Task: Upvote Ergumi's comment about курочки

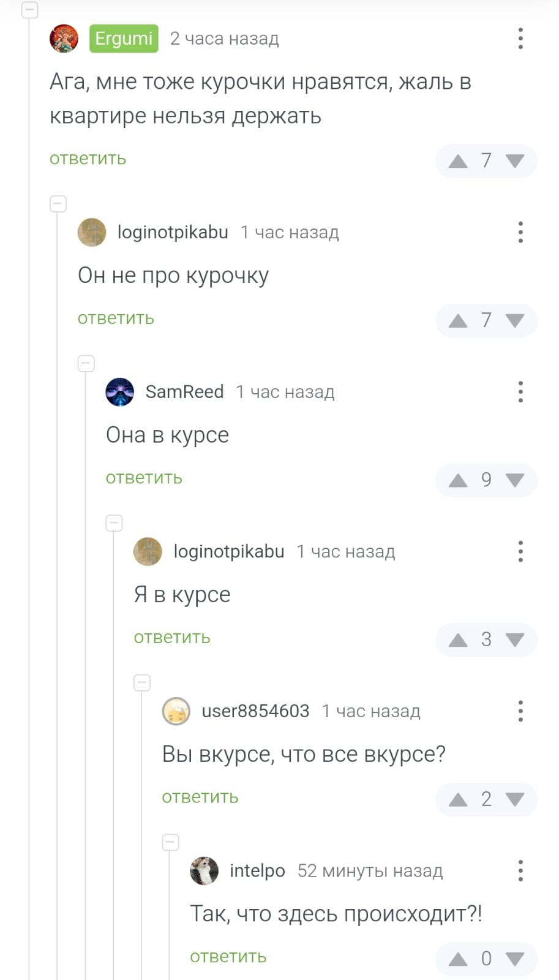Action: (458, 162)
